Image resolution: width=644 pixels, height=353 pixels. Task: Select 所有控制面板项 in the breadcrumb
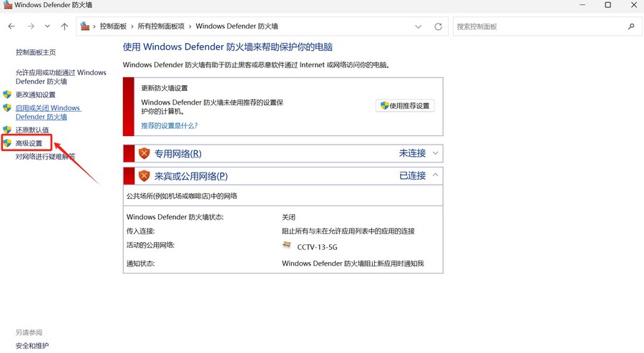coord(161,26)
